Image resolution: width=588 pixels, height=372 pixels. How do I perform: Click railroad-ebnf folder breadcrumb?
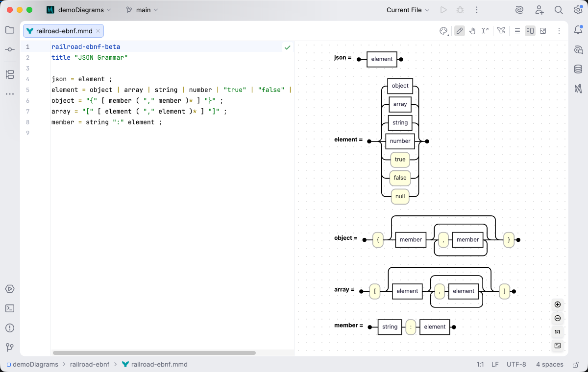pos(90,364)
